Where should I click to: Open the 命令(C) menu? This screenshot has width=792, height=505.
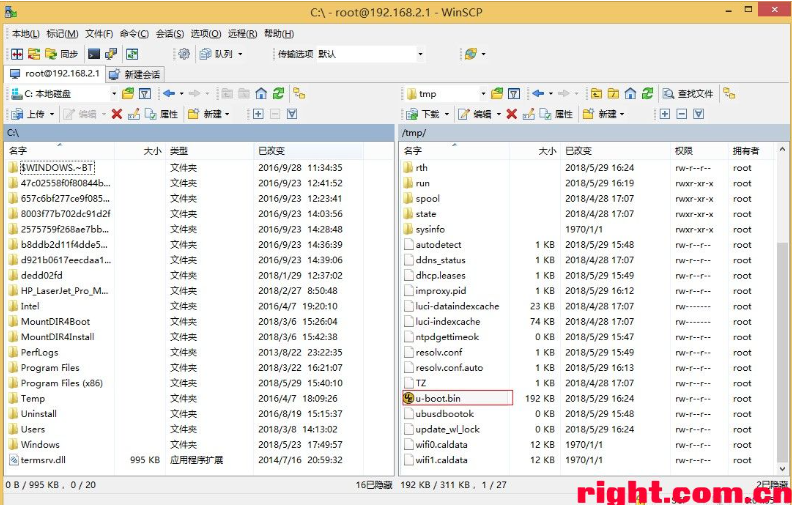(134, 34)
